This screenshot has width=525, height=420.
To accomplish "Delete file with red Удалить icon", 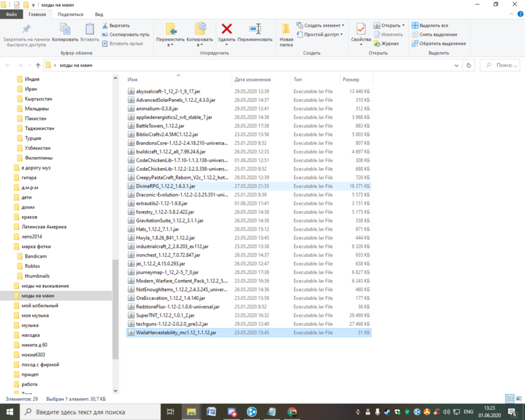I will [227, 29].
